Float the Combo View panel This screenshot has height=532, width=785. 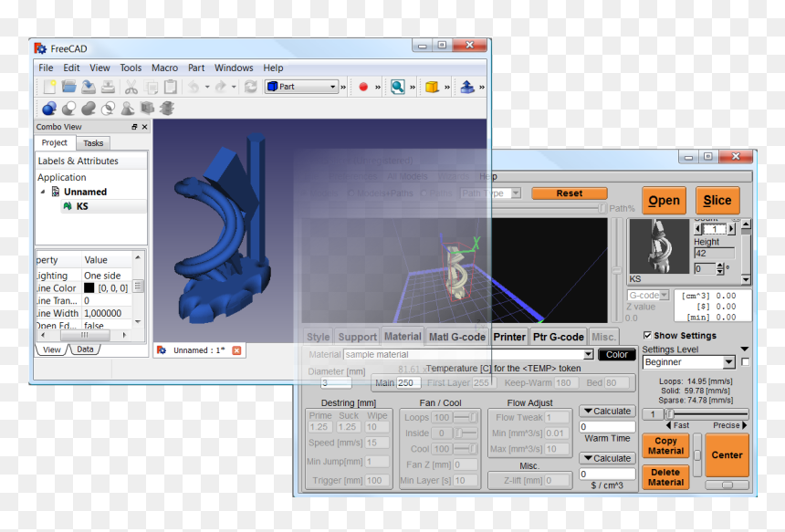click(134, 127)
